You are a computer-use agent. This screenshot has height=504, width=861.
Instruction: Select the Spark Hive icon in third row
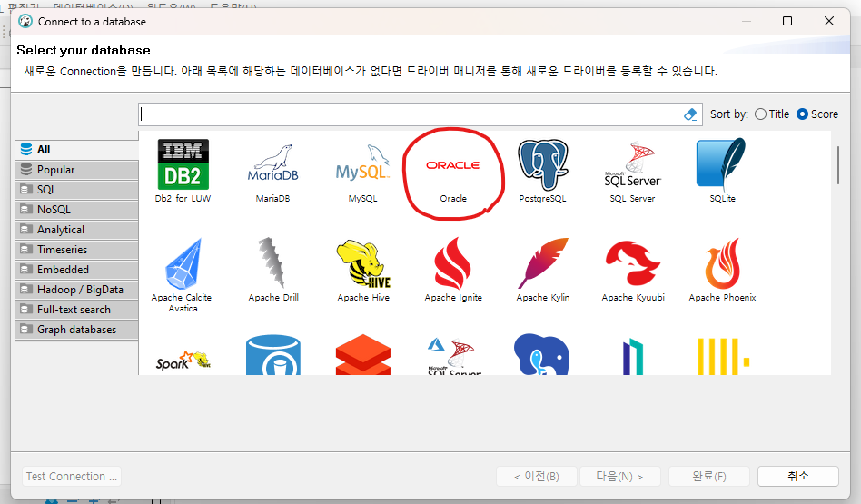[x=183, y=361]
